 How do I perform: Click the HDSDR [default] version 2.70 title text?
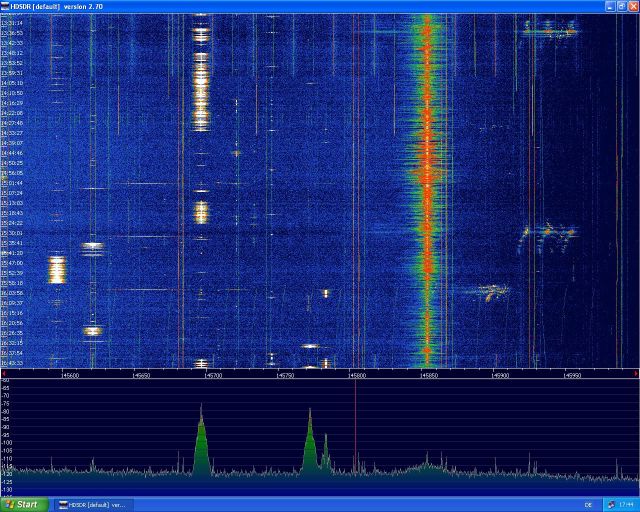click(x=56, y=7)
